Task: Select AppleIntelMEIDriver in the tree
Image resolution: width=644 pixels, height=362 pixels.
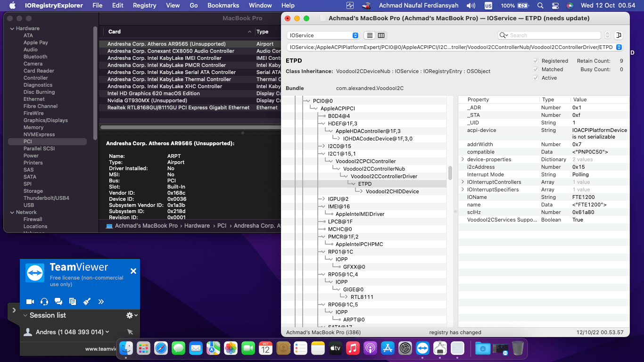Action: coord(360,214)
